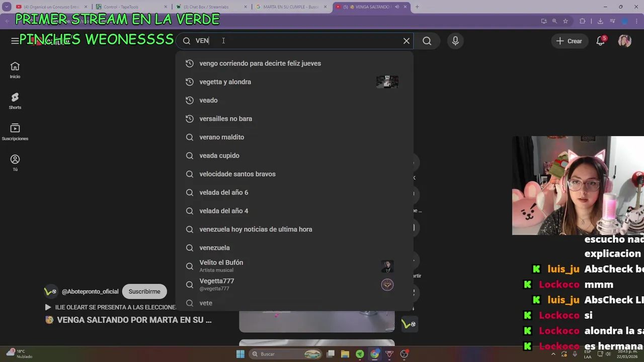Go to Inicio in the sidebar
The height and width of the screenshot is (362, 644).
point(15,70)
